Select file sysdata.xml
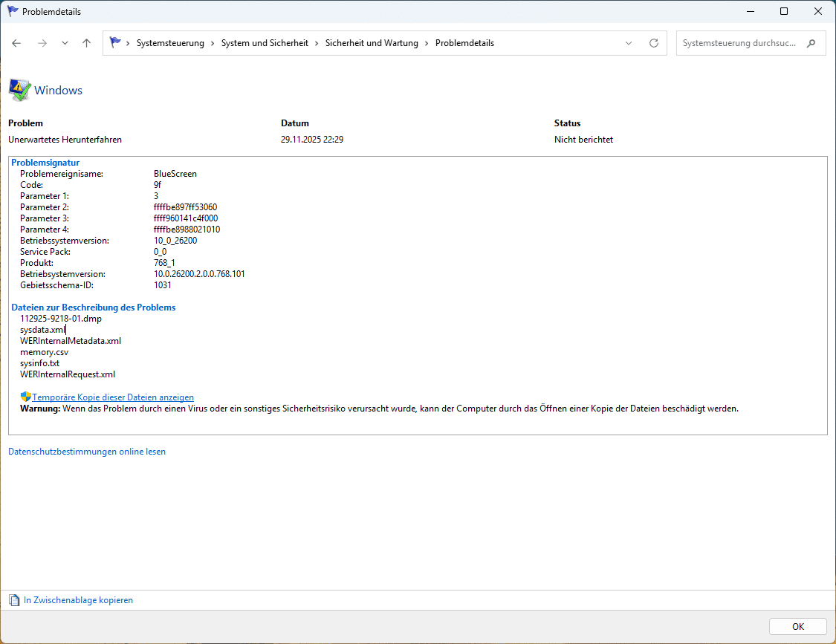This screenshot has width=836, height=644. click(42, 330)
